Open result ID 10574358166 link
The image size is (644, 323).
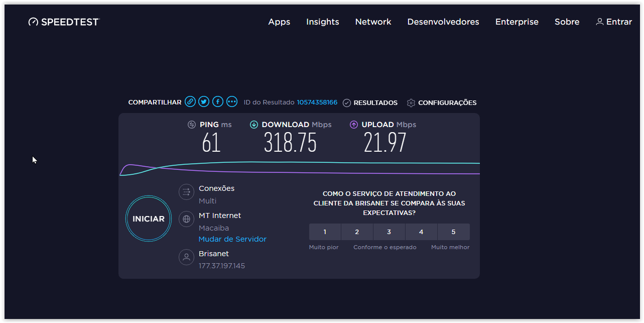(317, 102)
